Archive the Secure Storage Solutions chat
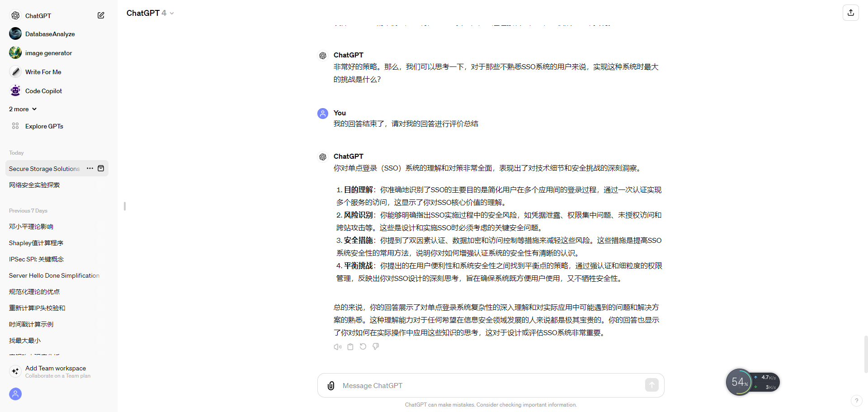This screenshot has width=868, height=412. pyautogui.click(x=101, y=168)
